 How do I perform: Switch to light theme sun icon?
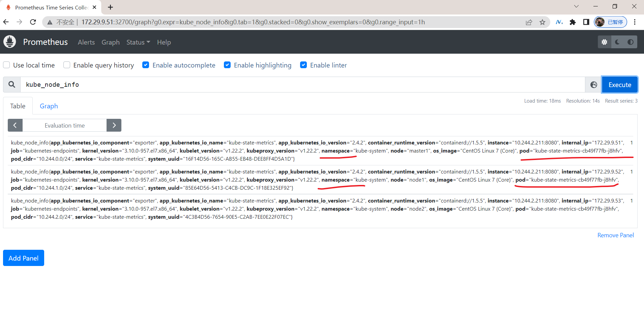[x=604, y=42]
